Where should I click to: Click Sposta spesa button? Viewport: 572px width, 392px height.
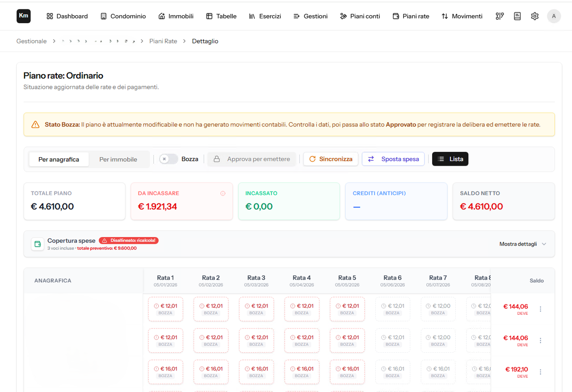coord(393,159)
